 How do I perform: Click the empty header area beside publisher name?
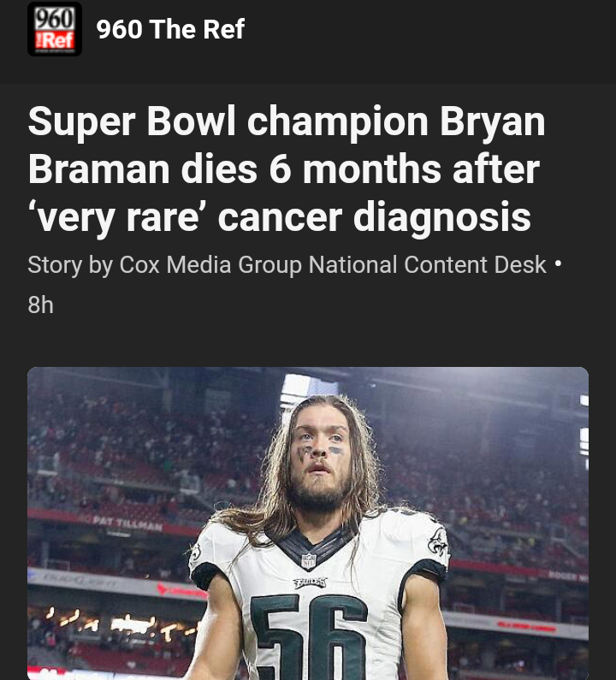[x=428, y=30]
